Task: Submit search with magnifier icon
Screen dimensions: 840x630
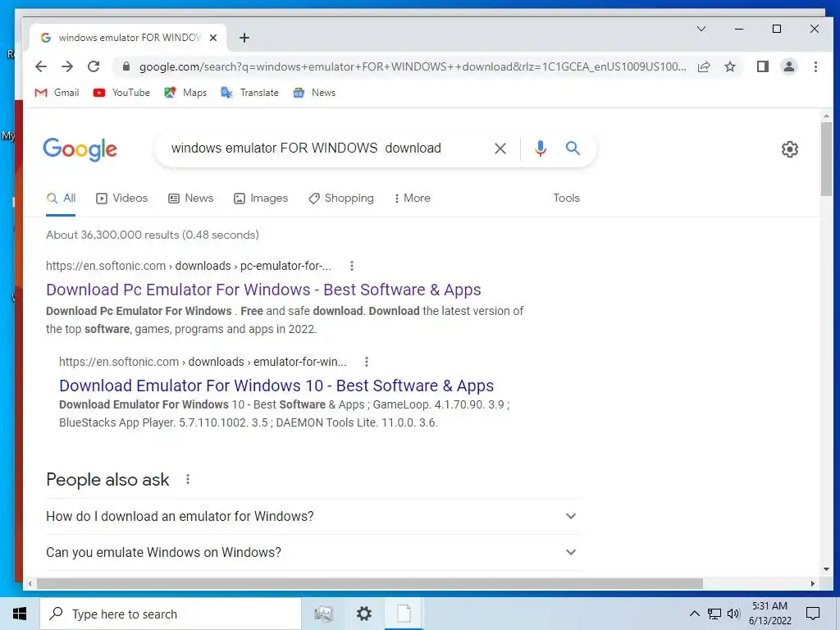Action: pyautogui.click(x=573, y=148)
